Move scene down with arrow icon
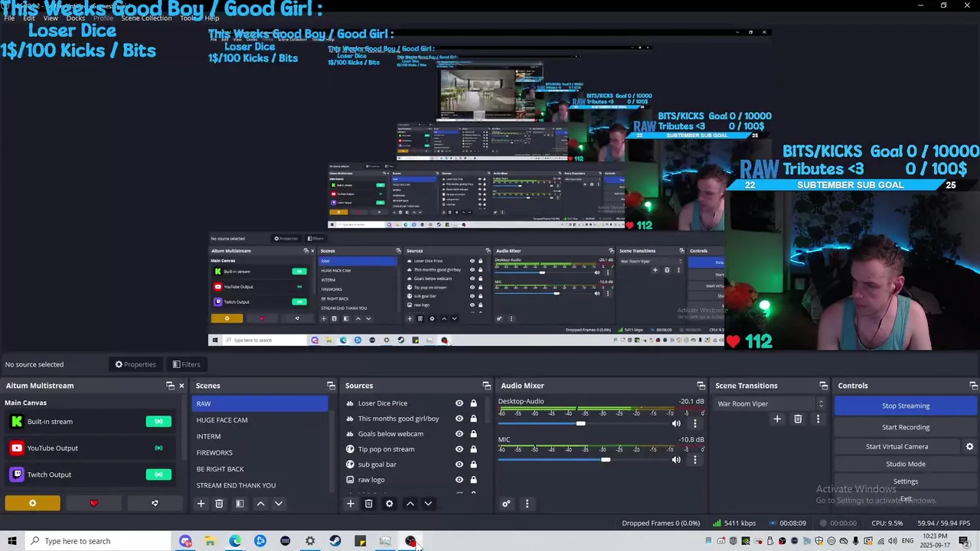Image resolution: width=980 pixels, height=551 pixels. point(279,504)
